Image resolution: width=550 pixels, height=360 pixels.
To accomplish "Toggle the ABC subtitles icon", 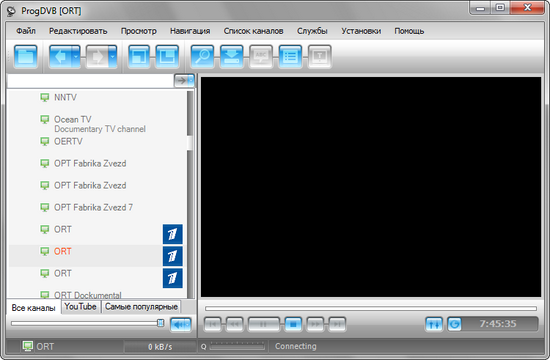I will pyautogui.click(x=261, y=56).
